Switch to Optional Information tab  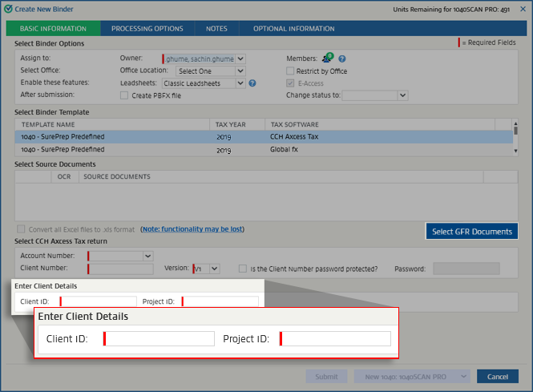click(293, 29)
